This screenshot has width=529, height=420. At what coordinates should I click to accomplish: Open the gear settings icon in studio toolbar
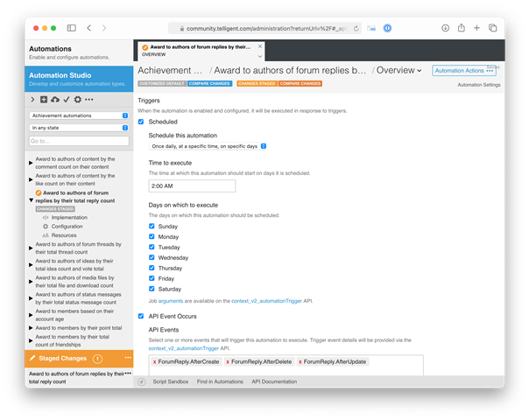[78, 100]
